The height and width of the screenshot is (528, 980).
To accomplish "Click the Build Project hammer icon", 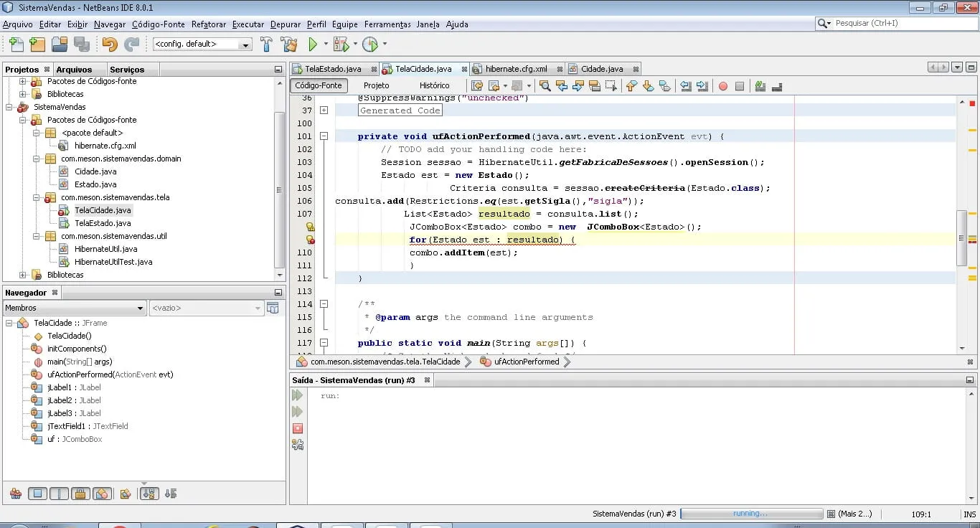I will point(266,44).
